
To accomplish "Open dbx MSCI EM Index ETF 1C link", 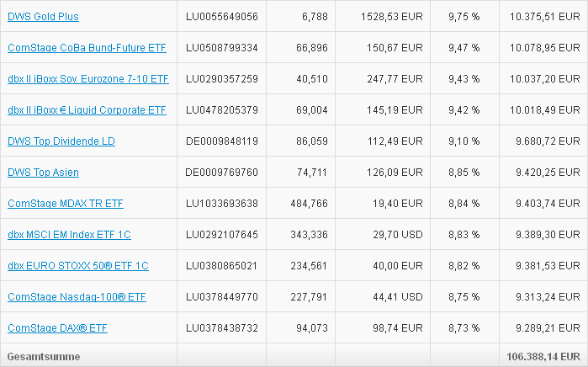I will coord(69,235).
